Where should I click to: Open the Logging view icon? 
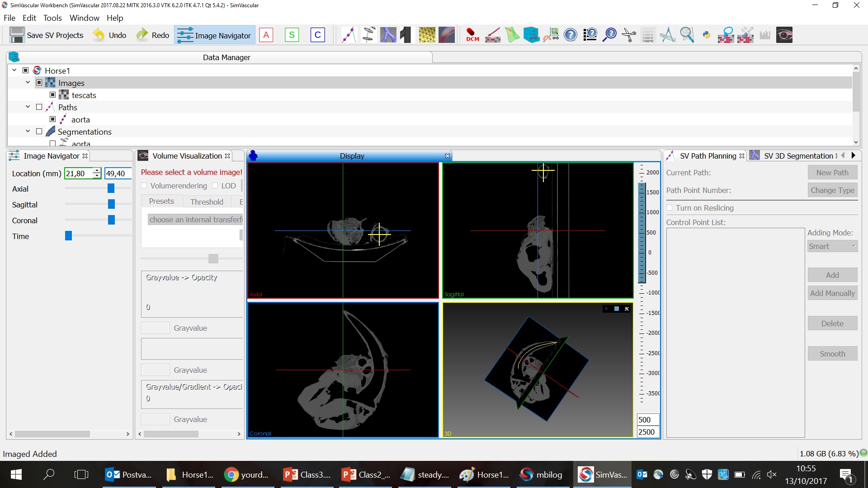click(x=648, y=35)
